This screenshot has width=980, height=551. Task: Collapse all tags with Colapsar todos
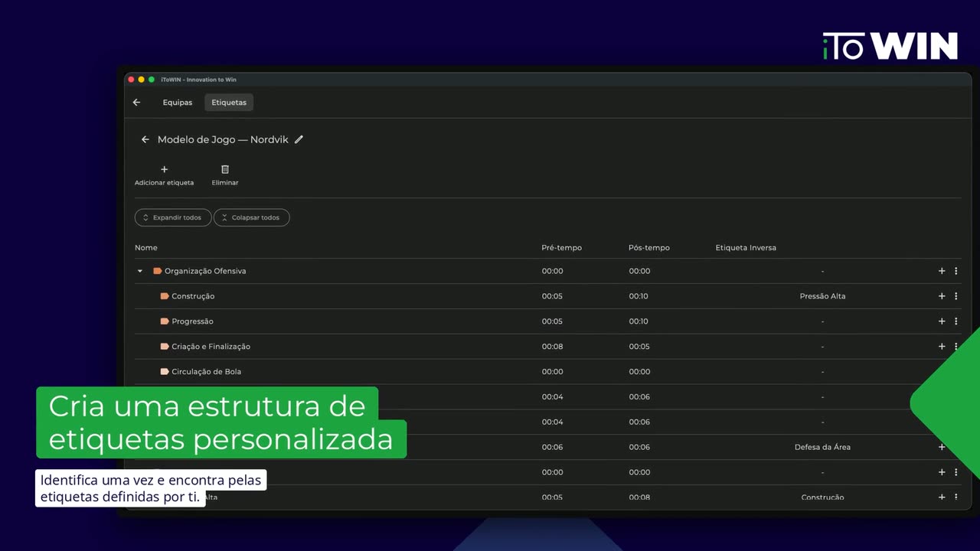(251, 217)
